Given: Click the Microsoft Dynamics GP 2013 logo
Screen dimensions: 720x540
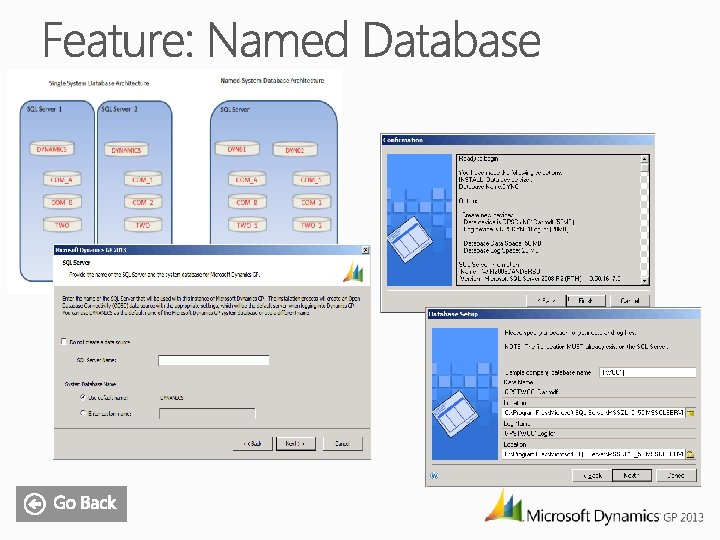Looking at the screenshot, I should click(x=594, y=509).
